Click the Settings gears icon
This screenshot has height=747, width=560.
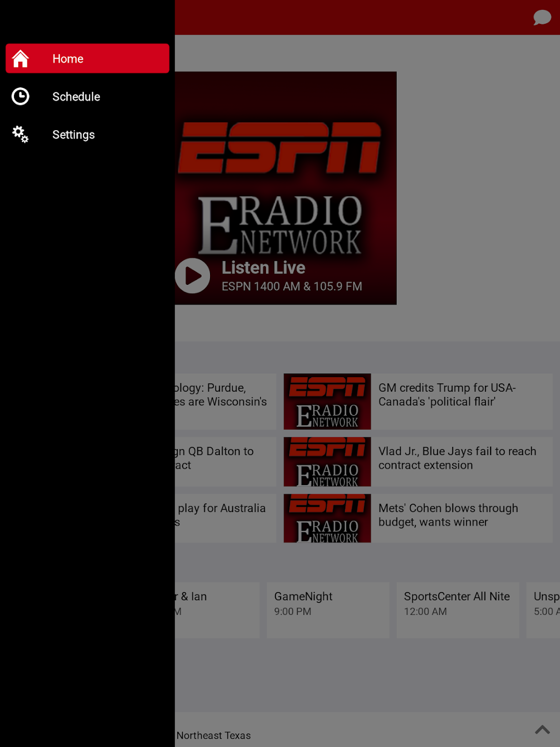(x=20, y=134)
